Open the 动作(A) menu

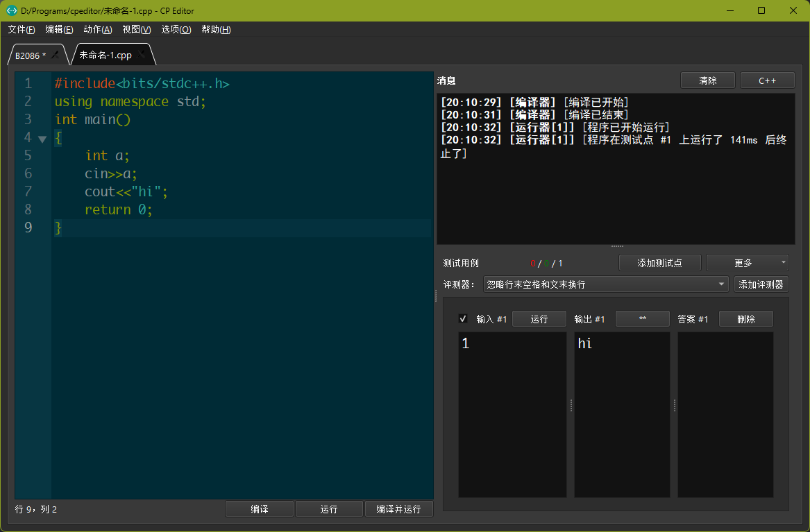click(x=98, y=29)
